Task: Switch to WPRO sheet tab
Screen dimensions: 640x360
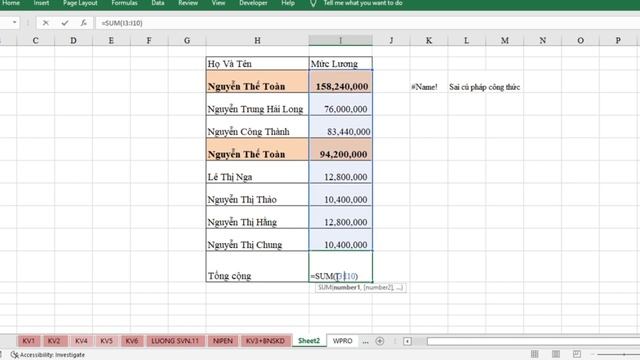Action: click(342, 341)
